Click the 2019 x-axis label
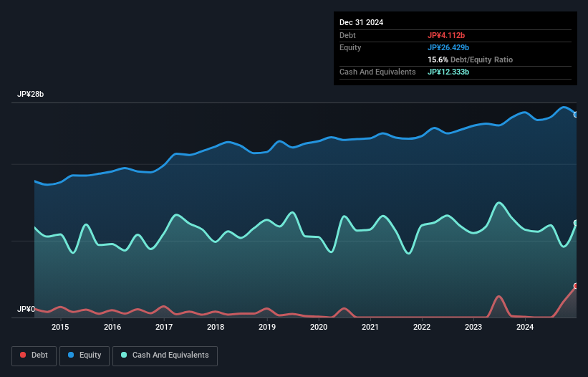588x377 pixels. click(x=267, y=327)
